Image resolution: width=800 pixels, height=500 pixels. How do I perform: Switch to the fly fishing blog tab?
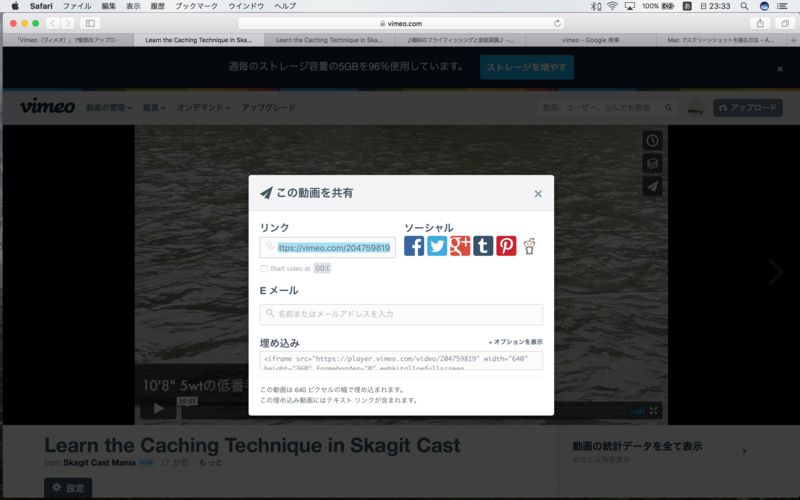click(x=460, y=40)
